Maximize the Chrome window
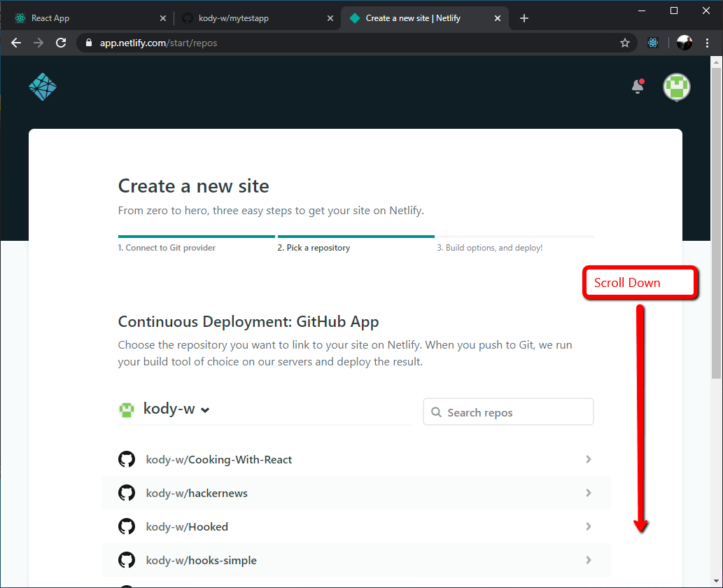Viewport: 723px width, 588px height. [674, 10]
